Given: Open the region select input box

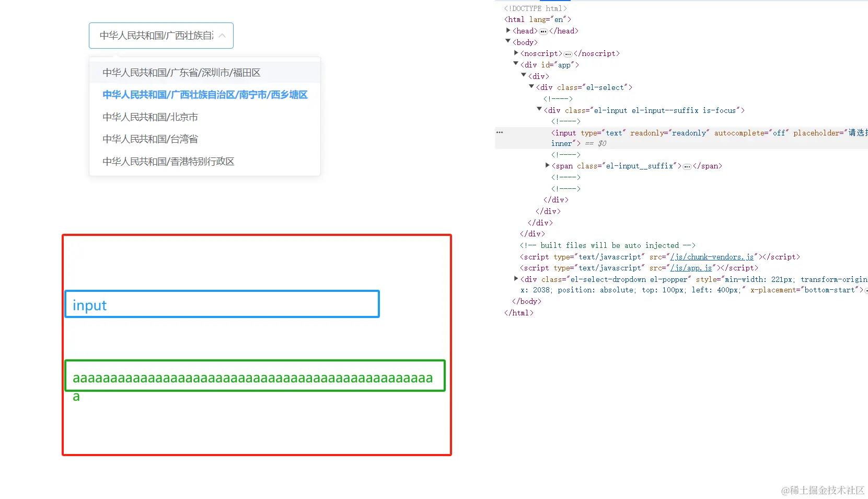Looking at the screenshot, I should tap(161, 36).
